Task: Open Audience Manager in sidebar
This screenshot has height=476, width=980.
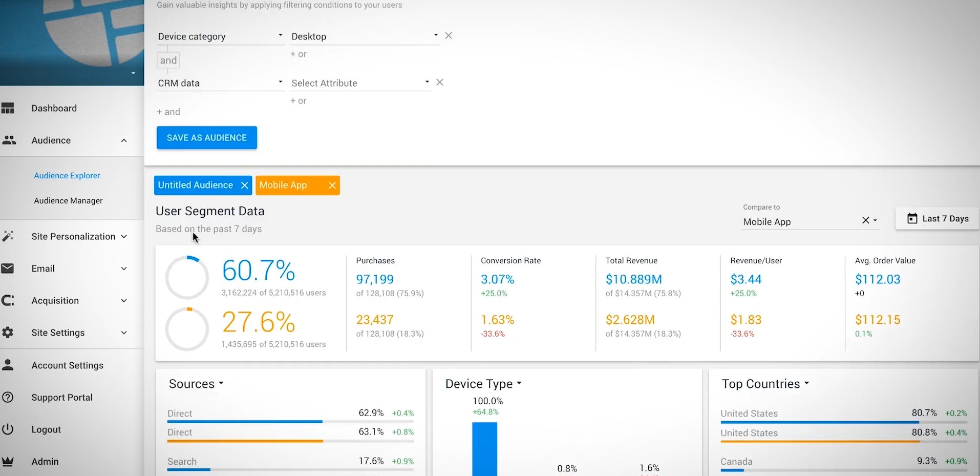Action: 68,201
